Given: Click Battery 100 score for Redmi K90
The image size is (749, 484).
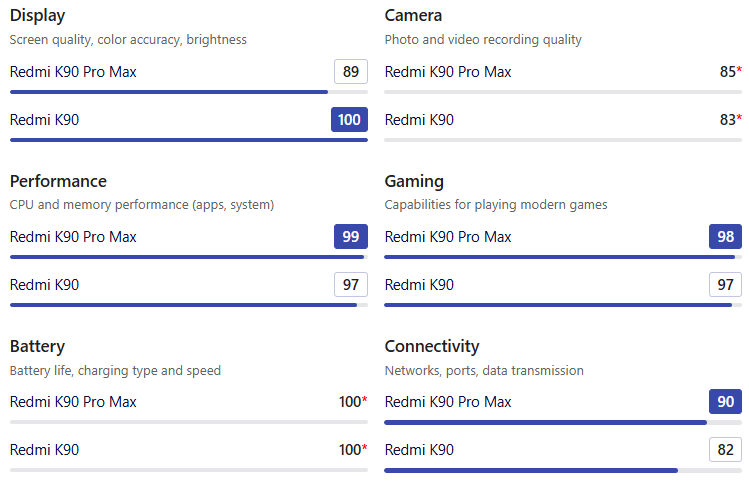Looking at the screenshot, I should click(353, 450).
